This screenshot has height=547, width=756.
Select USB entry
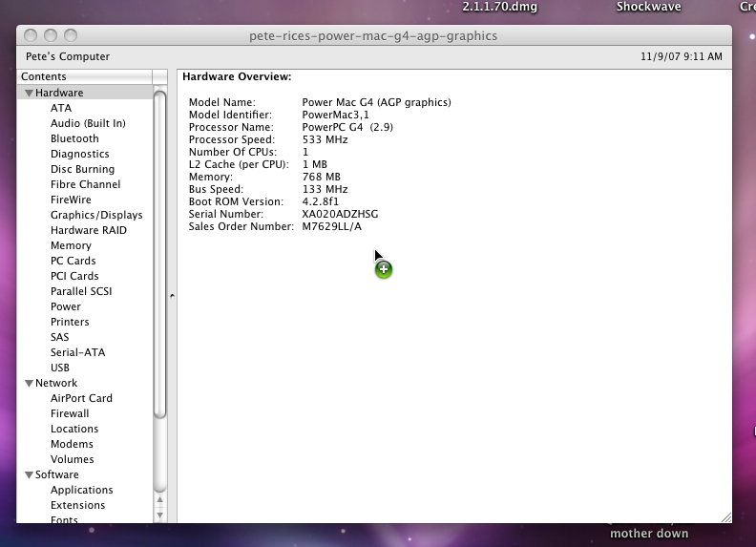[60, 368]
